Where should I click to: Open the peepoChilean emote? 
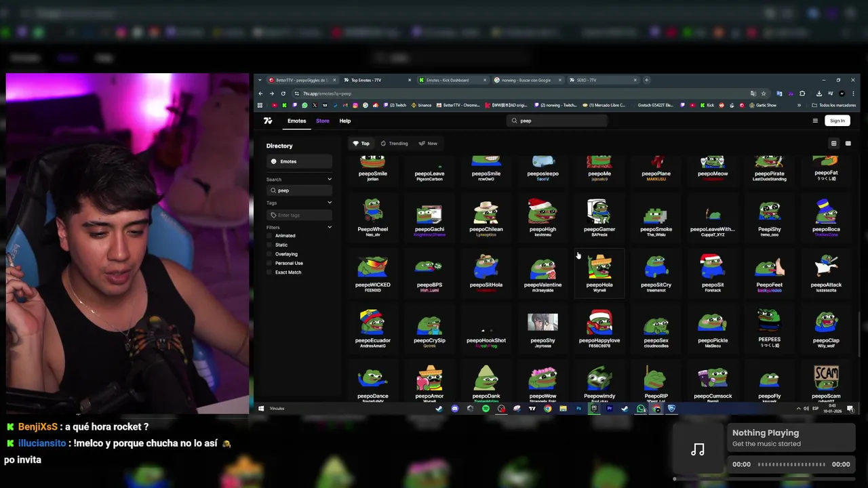(x=486, y=217)
